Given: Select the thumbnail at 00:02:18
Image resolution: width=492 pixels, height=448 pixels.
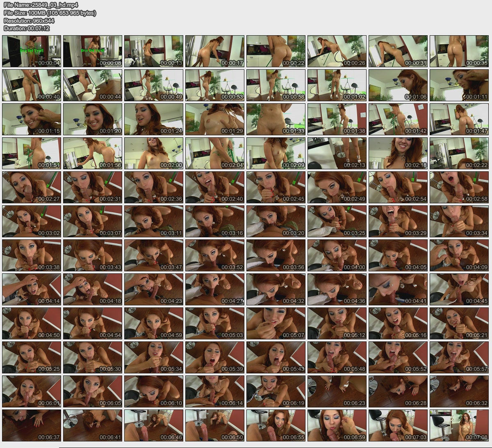Looking at the screenshot, I should tap(398, 153).
